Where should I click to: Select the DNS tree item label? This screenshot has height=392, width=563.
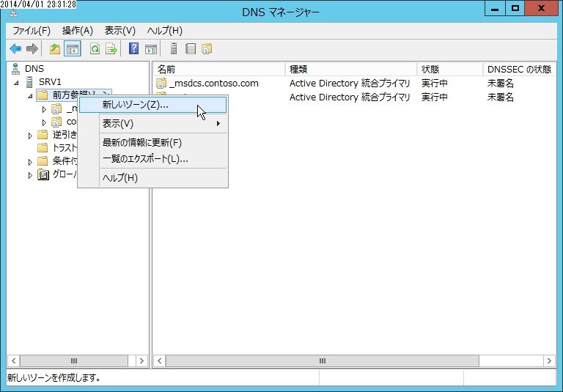34,69
